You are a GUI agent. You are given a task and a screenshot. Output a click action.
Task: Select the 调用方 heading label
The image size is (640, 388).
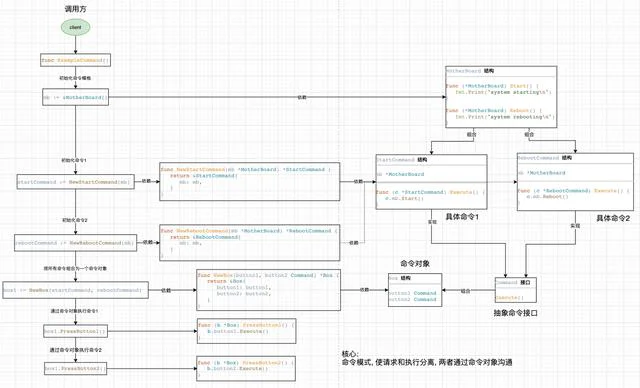(x=76, y=9)
